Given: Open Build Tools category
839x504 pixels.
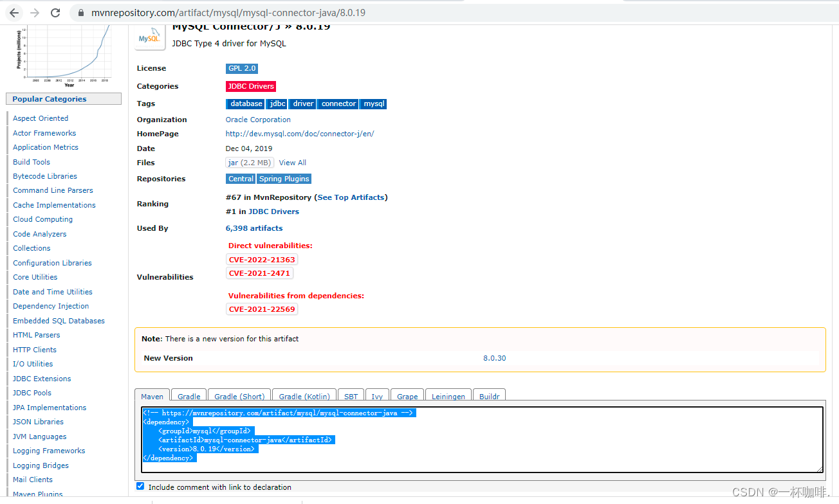Looking at the screenshot, I should click(32, 162).
